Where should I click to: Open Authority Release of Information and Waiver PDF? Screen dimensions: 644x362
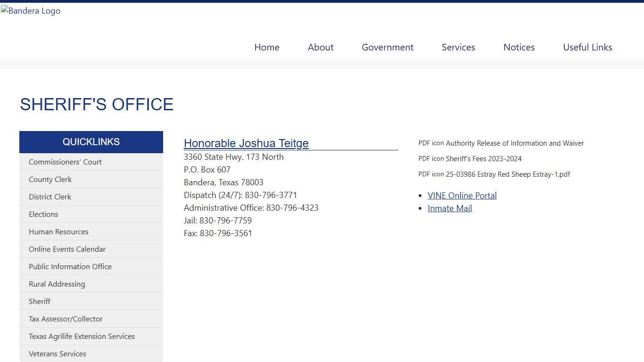click(x=514, y=143)
